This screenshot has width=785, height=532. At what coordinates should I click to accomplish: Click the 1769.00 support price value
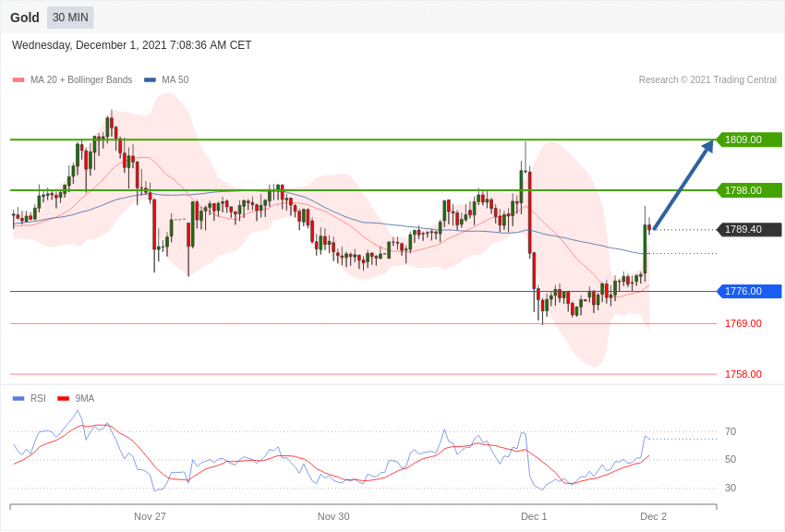point(743,324)
